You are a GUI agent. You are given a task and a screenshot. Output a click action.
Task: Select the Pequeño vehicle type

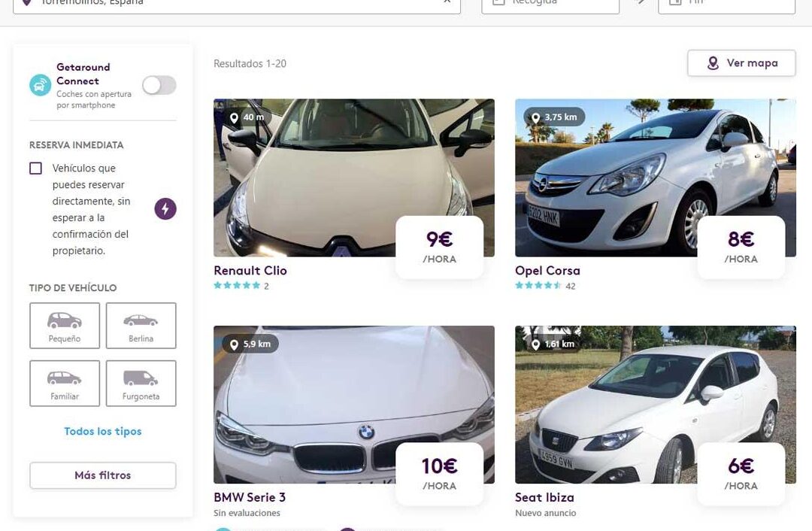[x=65, y=326]
